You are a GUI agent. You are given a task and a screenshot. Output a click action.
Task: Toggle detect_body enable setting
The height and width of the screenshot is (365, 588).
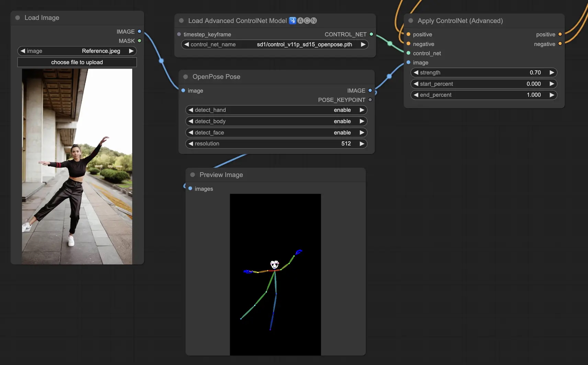[x=276, y=121]
